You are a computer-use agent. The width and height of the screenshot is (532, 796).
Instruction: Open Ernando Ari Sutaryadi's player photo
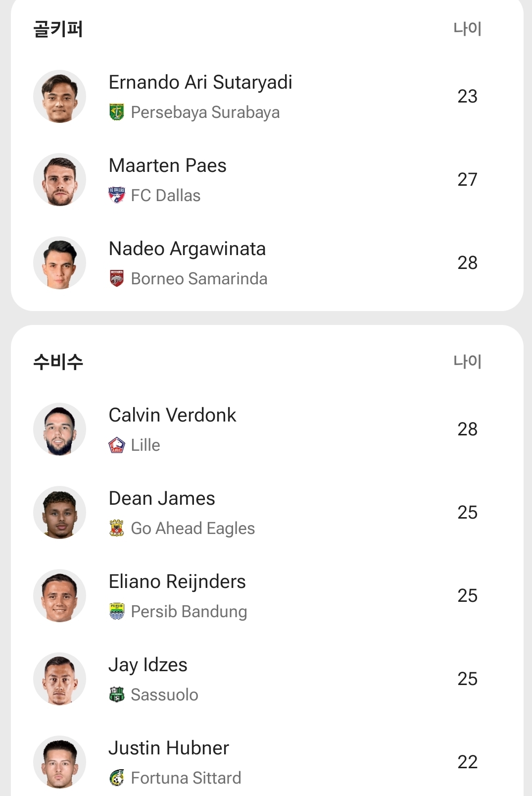(x=59, y=97)
